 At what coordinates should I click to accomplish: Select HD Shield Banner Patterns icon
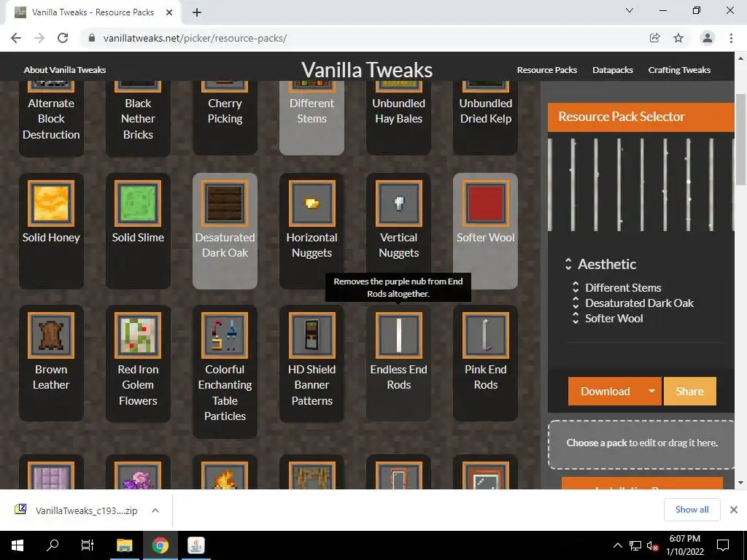(311, 335)
